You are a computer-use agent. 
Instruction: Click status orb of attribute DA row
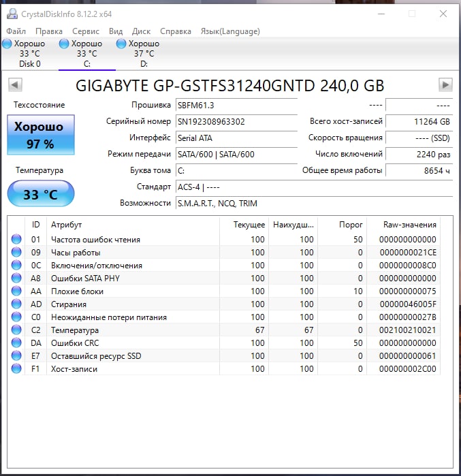16,343
